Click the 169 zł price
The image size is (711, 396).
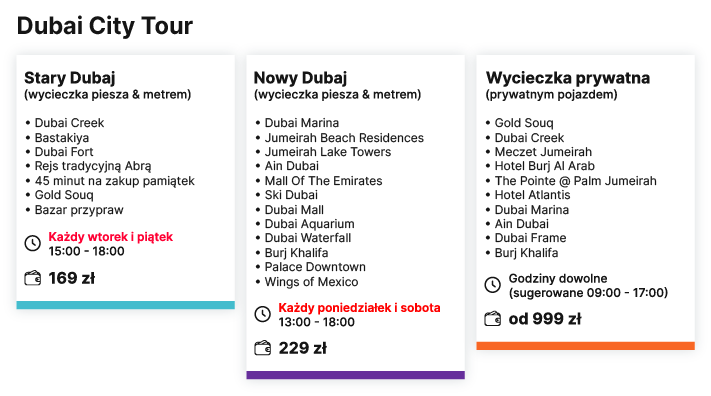click(x=72, y=278)
